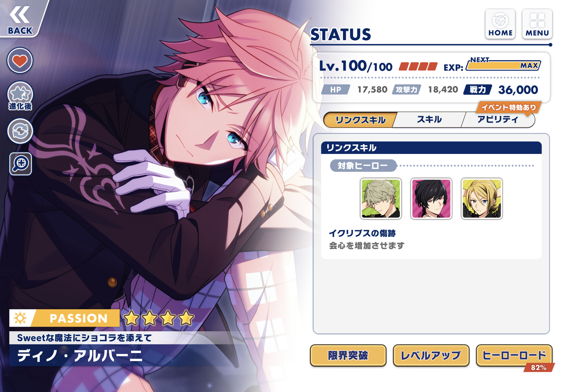Tap the BACK double-chevron button
The height and width of the screenshot is (392, 561).
tap(21, 19)
